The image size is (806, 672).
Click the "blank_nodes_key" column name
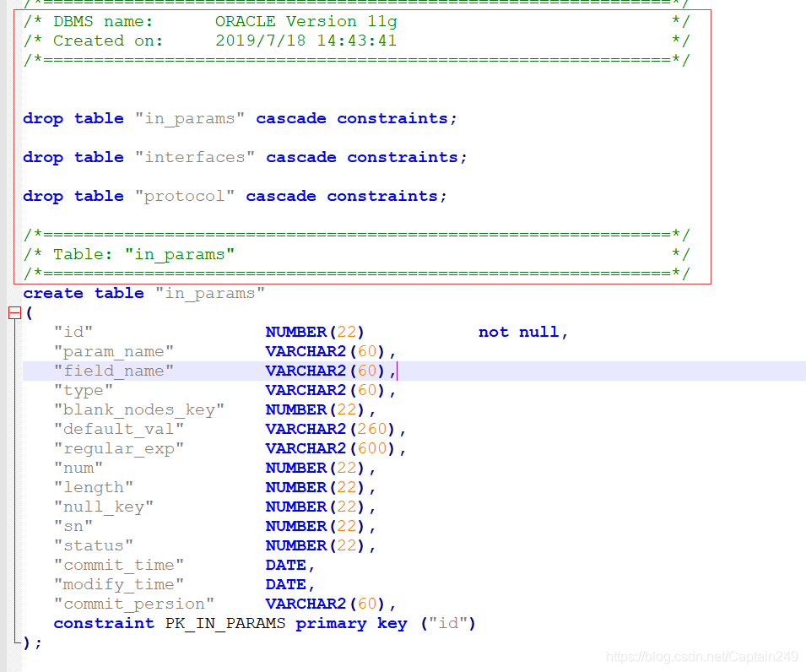click(138, 409)
